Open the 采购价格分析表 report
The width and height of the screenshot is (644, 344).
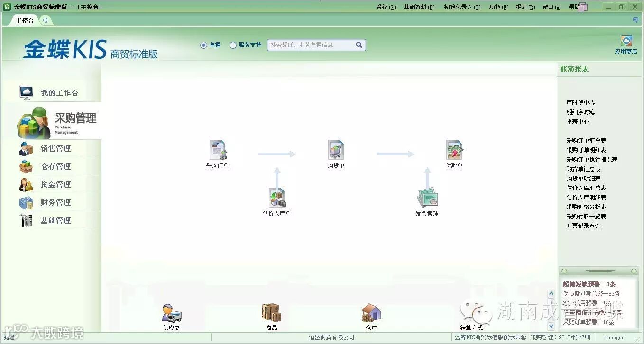(x=586, y=207)
